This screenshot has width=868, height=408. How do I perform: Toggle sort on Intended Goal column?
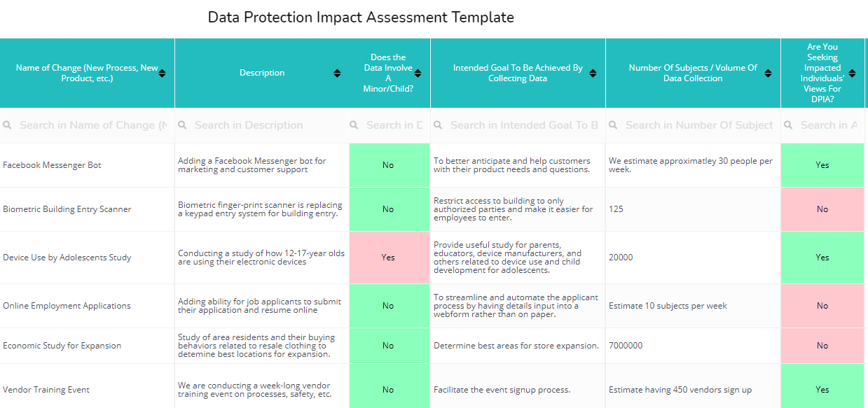coord(593,73)
